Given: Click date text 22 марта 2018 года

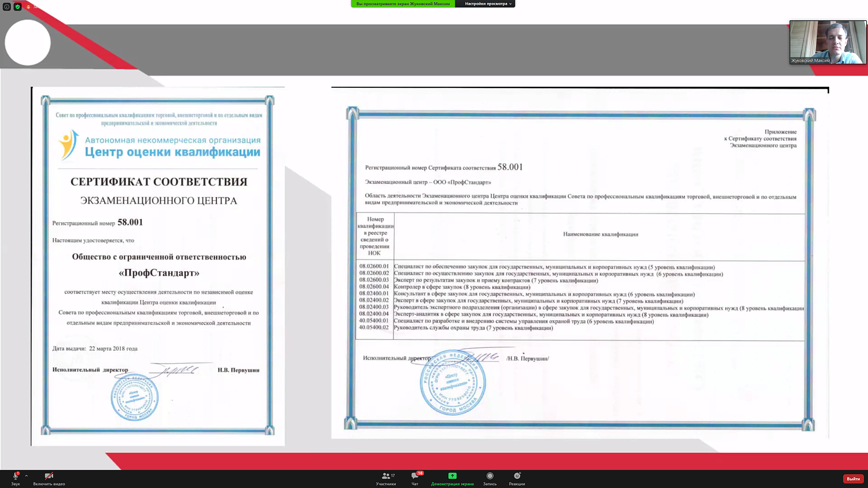Looking at the screenshot, I should pos(113,349).
